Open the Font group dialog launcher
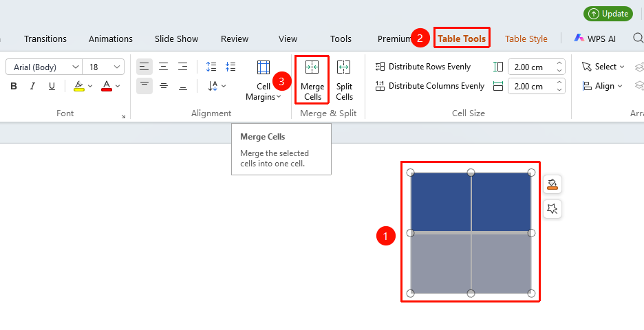 click(x=123, y=117)
